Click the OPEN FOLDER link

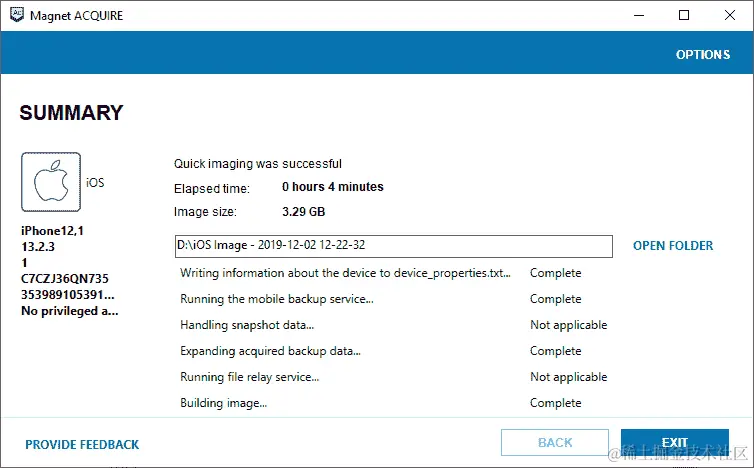pyautogui.click(x=673, y=245)
